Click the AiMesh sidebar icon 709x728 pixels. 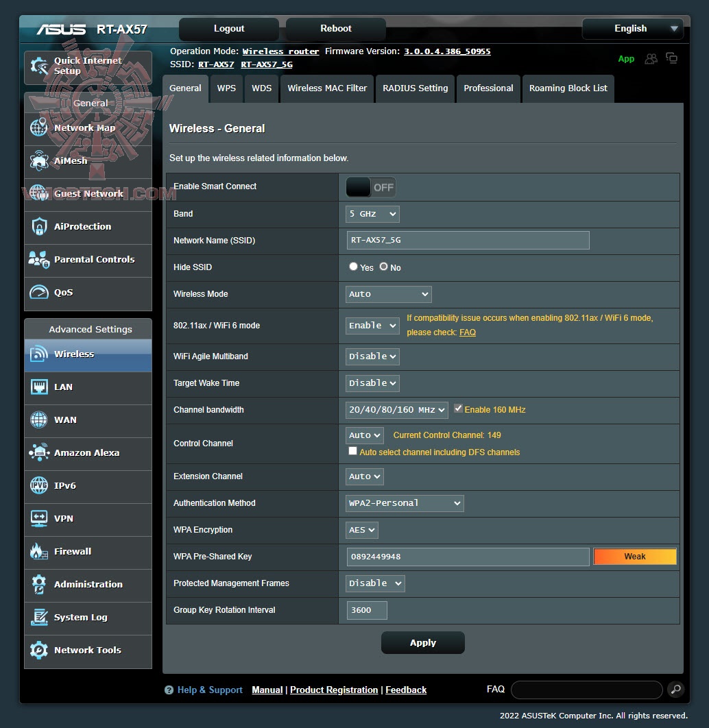pos(39,160)
